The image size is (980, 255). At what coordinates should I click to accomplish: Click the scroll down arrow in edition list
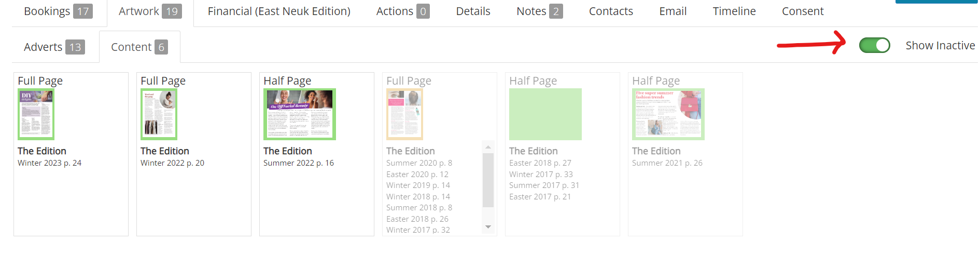coord(488,227)
